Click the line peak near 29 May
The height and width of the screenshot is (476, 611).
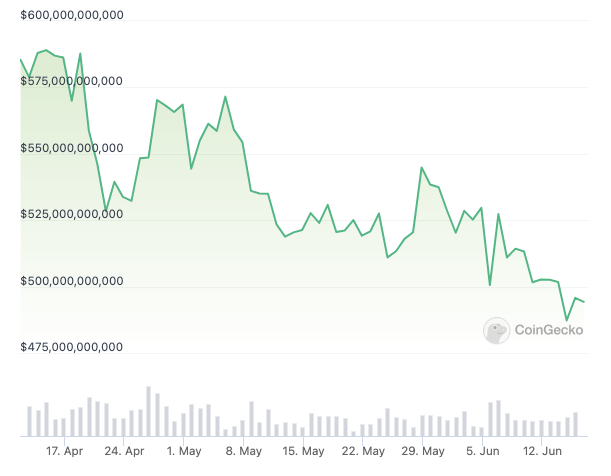coord(422,167)
